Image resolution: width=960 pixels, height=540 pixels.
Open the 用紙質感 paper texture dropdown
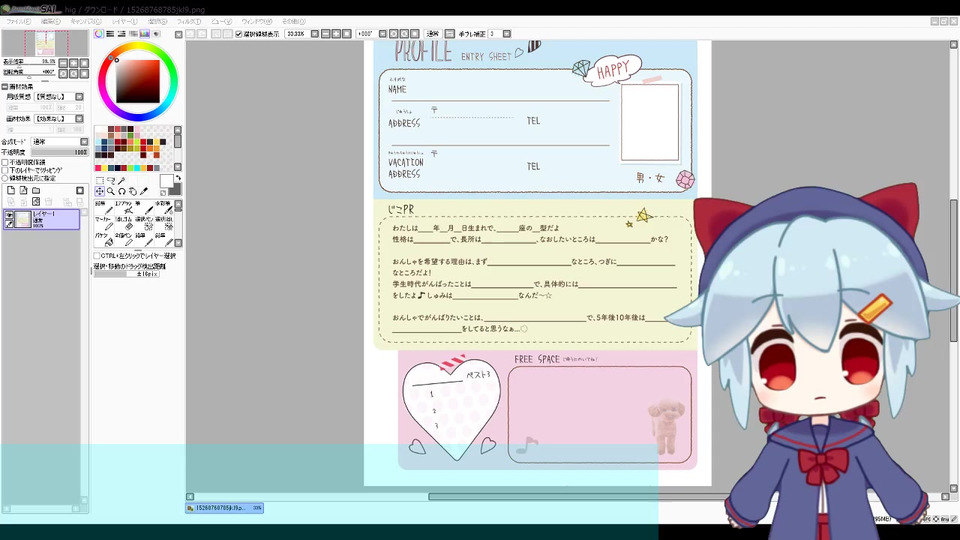[80, 97]
